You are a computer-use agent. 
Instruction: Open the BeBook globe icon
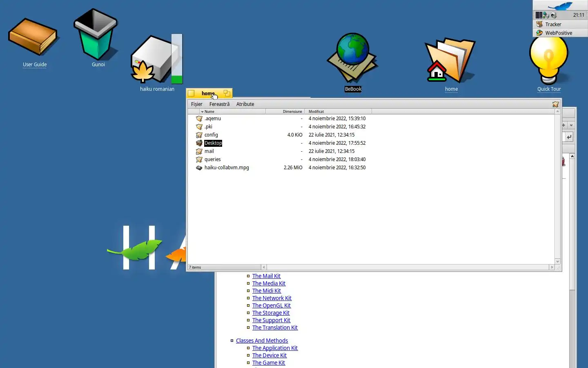pyautogui.click(x=353, y=57)
